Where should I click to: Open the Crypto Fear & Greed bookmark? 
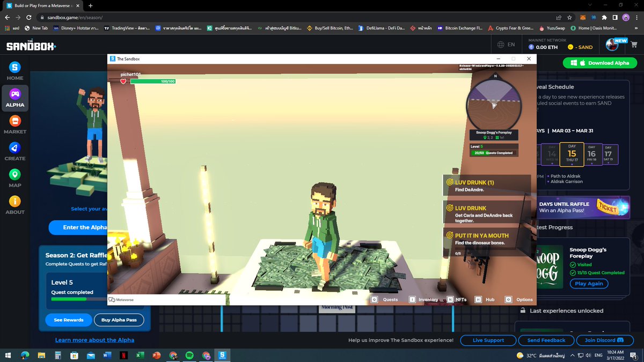tap(510, 28)
